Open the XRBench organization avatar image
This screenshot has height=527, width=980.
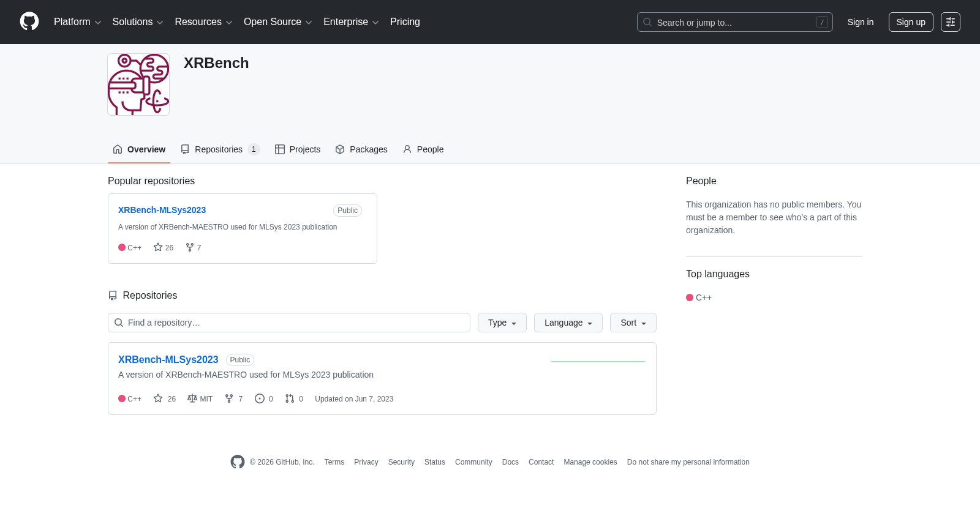[x=138, y=84]
